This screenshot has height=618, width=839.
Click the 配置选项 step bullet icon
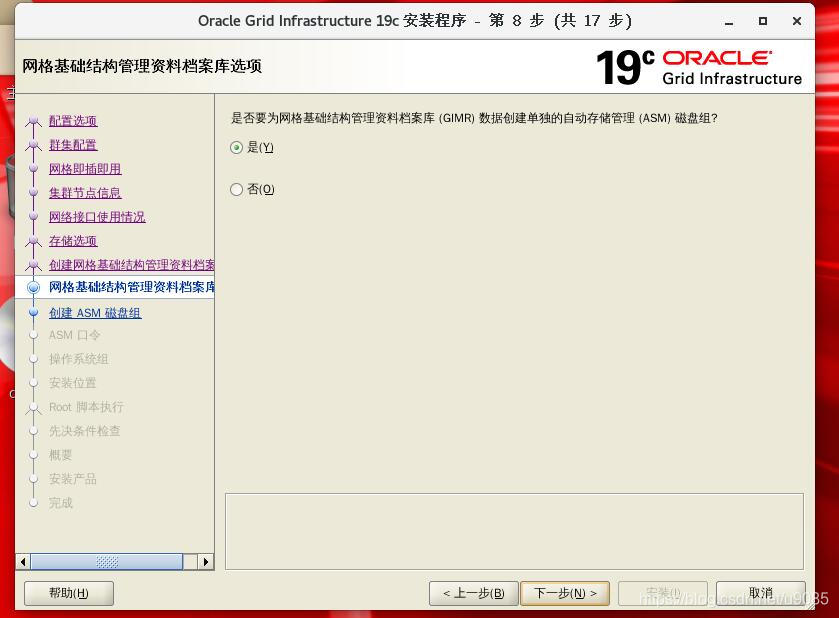coord(34,121)
